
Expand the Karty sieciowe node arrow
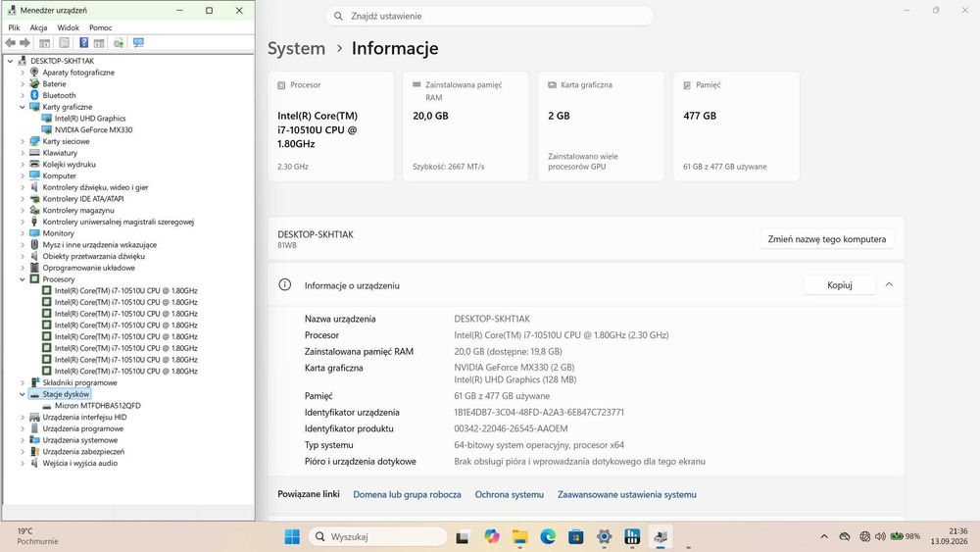coord(23,141)
